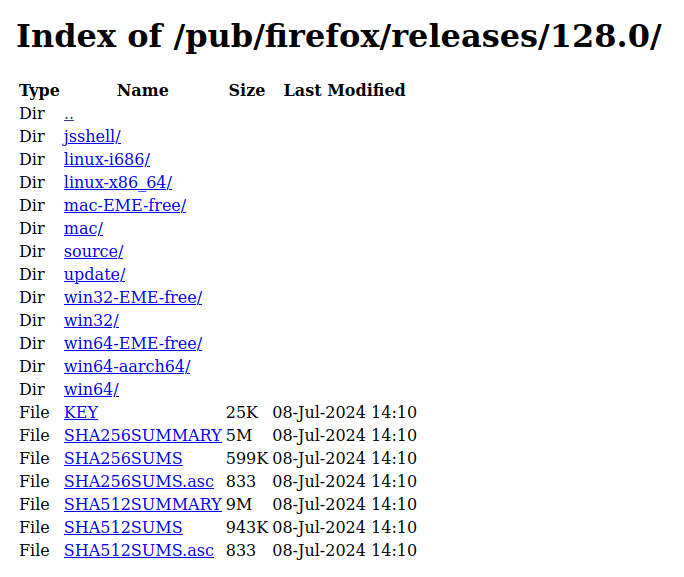This screenshot has width=684, height=577.
Task: Open the linux-x86_64/ directory
Action: pos(118,182)
